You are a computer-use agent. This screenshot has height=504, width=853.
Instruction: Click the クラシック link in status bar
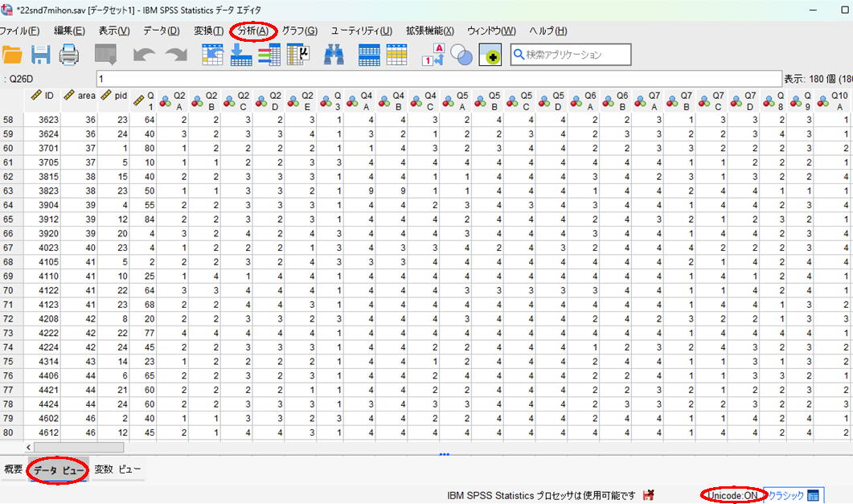coord(785,495)
